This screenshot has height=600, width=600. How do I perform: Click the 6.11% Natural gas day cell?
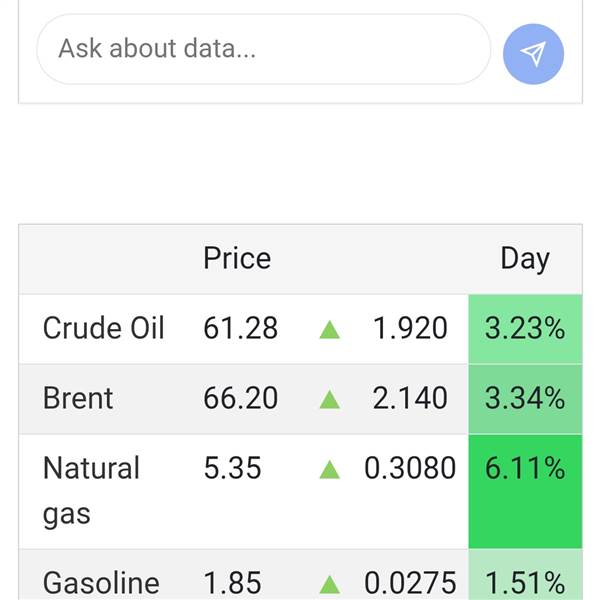click(x=524, y=469)
